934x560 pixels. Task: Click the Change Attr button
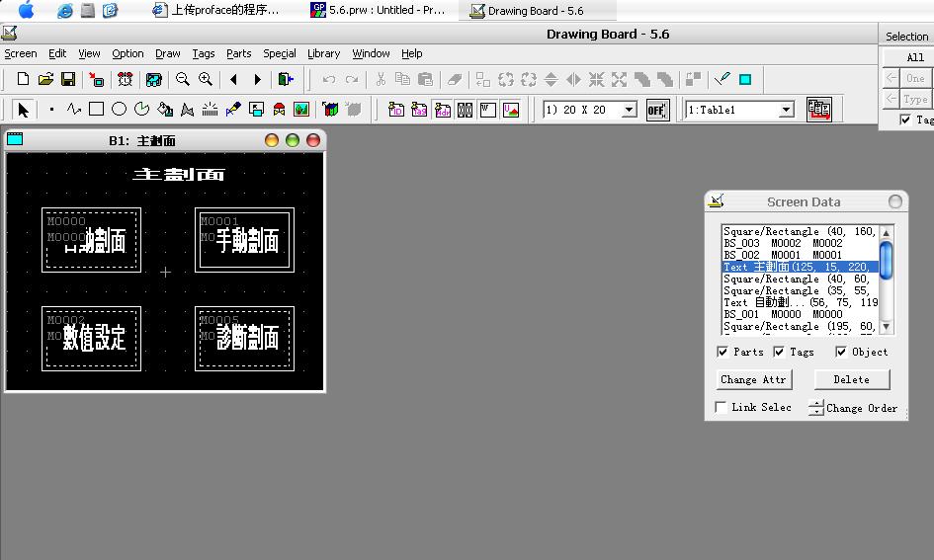753,379
